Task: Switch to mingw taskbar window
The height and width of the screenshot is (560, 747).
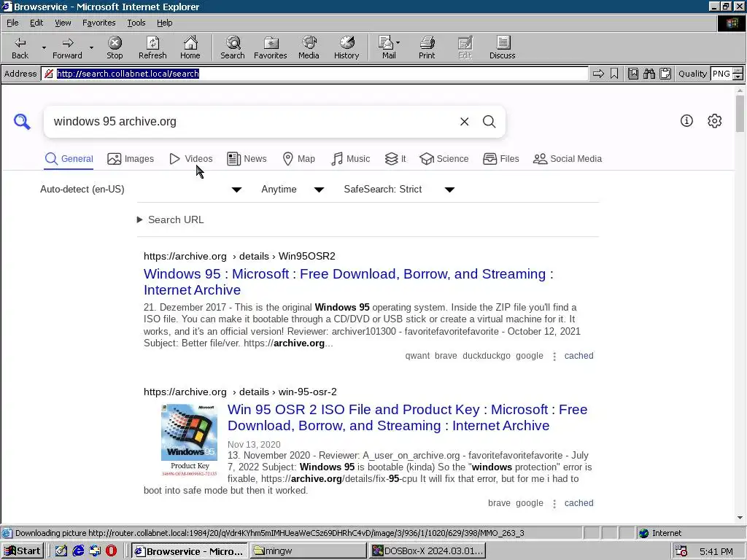Action: click(x=308, y=551)
